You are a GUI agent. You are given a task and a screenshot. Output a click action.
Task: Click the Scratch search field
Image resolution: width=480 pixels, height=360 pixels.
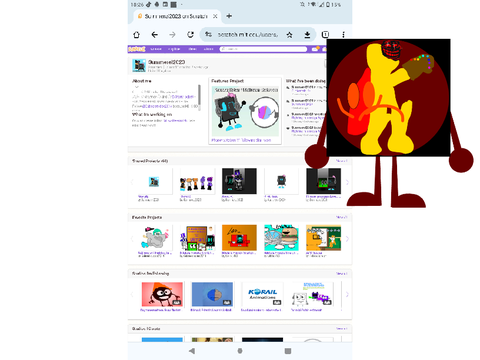click(263, 49)
